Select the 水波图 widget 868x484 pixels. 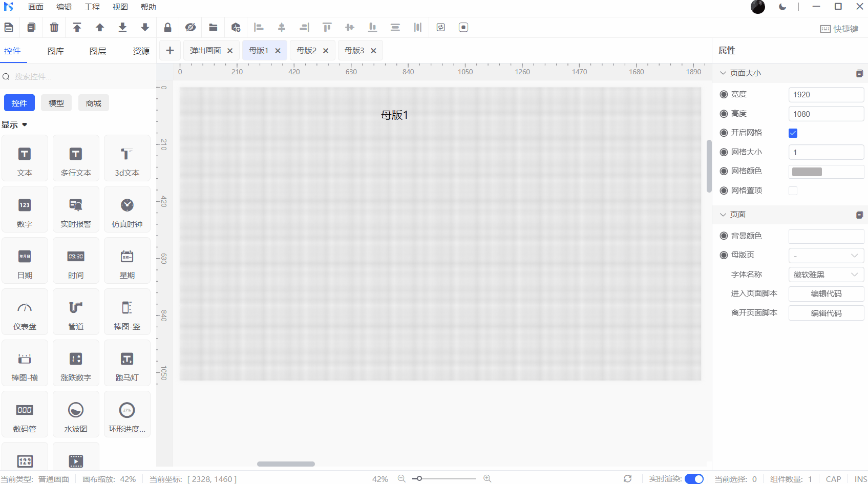pos(76,414)
